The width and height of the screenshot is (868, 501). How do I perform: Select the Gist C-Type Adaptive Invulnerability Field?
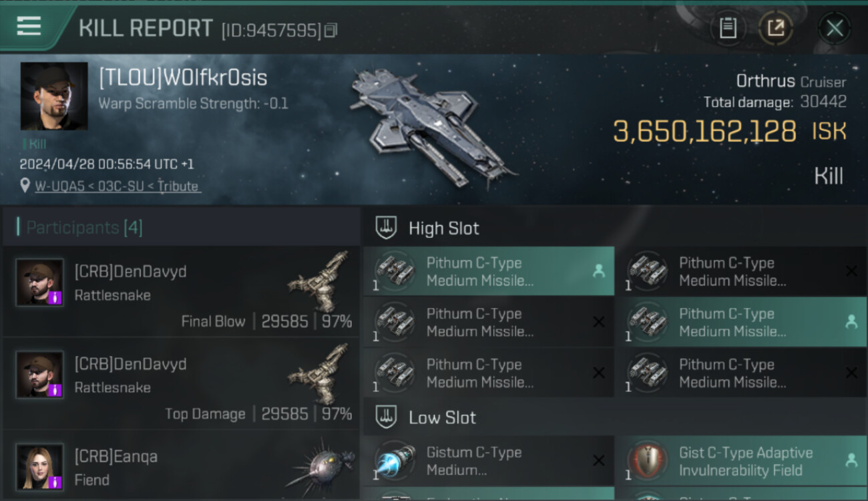pyautogui.click(x=740, y=461)
